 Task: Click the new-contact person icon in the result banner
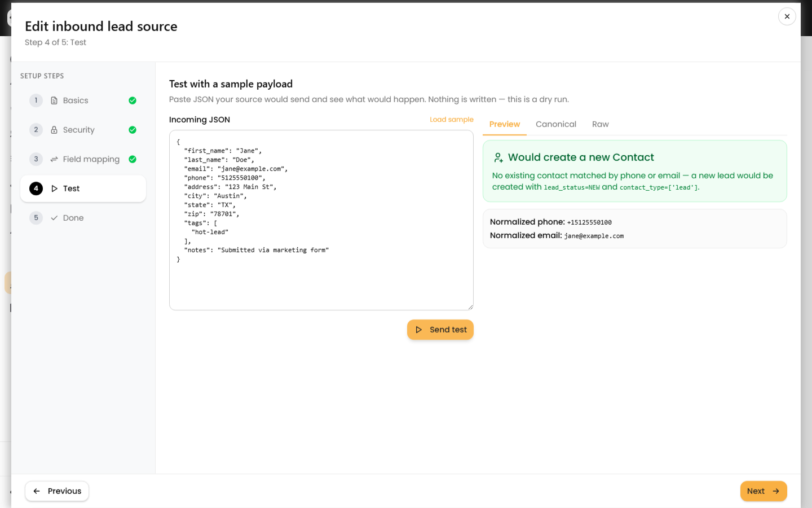pos(498,157)
